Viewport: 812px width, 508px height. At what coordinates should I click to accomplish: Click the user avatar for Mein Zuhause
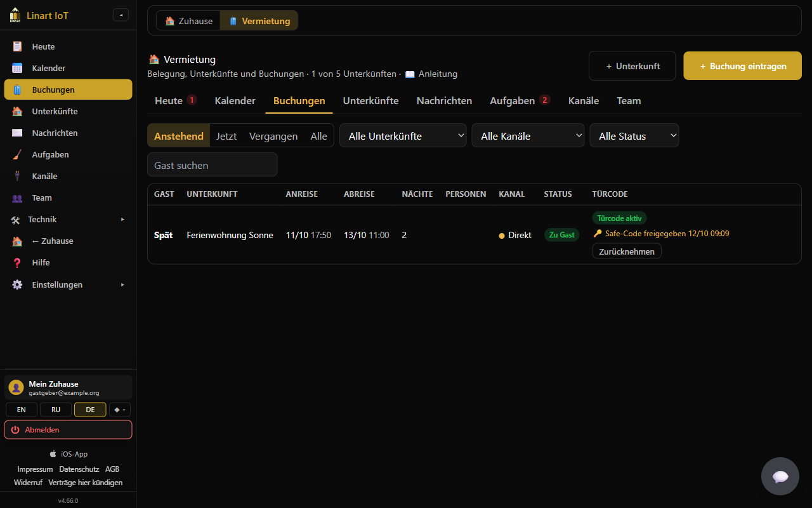point(16,387)
